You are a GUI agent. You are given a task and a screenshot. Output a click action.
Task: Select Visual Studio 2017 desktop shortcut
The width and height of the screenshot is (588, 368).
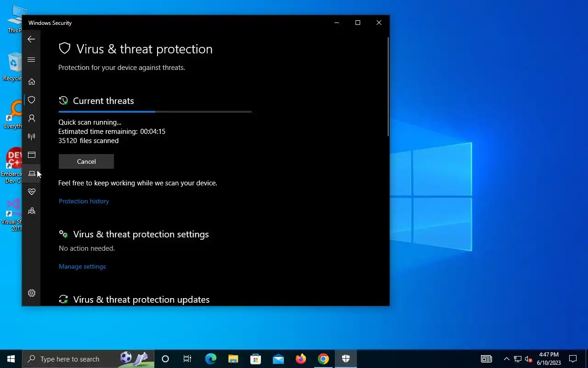pyautogui.click(x=11, y=214)
